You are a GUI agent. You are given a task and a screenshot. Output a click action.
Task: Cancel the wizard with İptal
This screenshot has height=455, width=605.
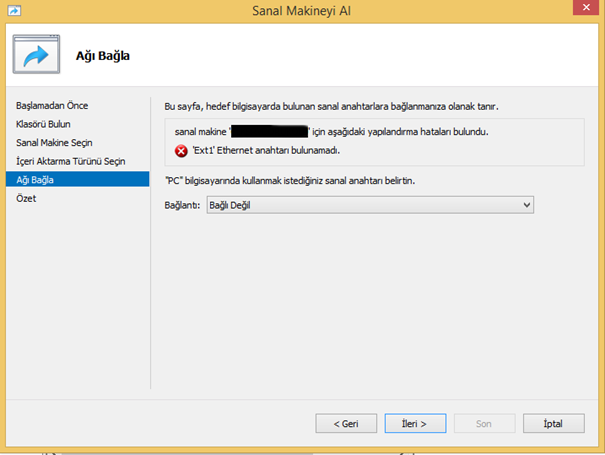(x=554, y=423)
